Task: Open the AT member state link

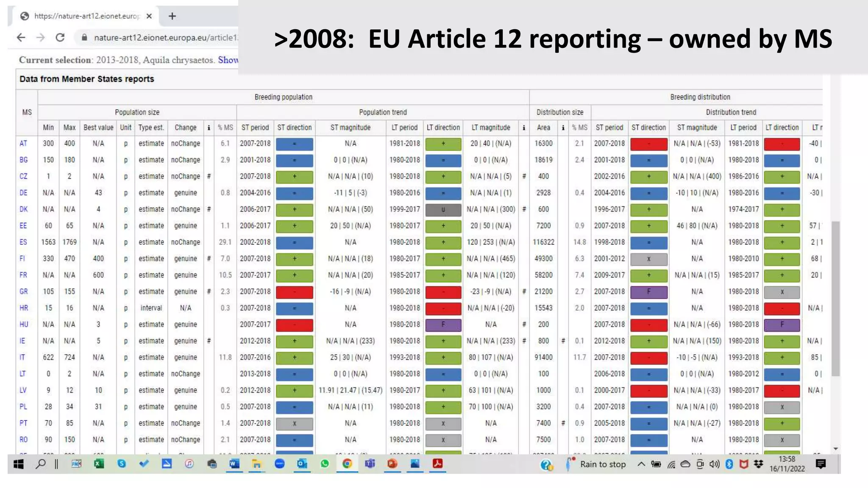Action: click(23, 144)
